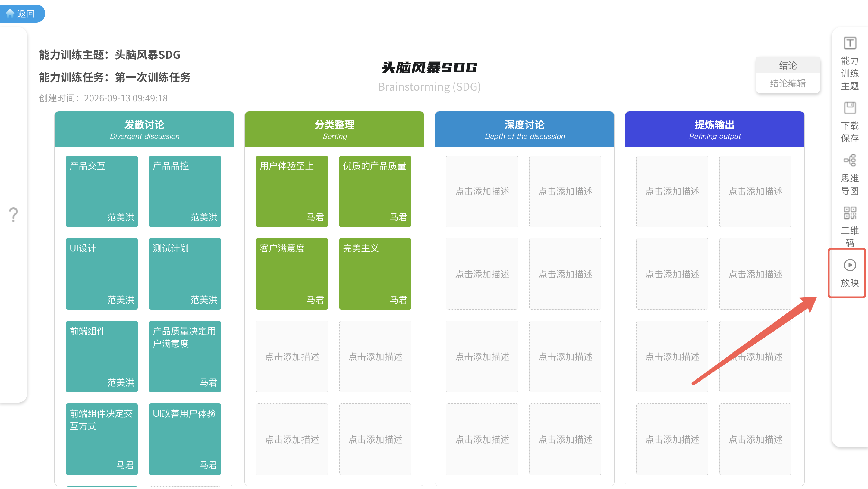Screen dimensions: 868x489
Task: Click top-left 点击添加描述 card under 深度讨论
Action: (482, 191)
